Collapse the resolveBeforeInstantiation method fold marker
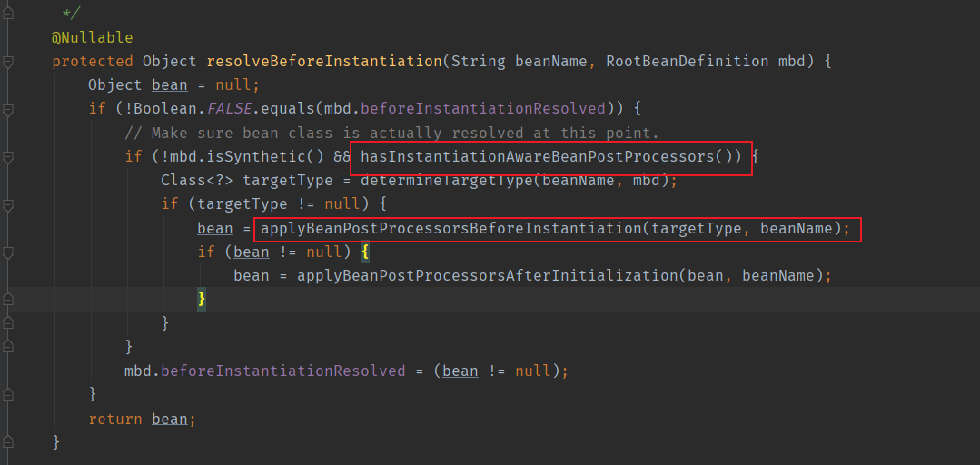This screenshot has height=465, width=980. 7,62
